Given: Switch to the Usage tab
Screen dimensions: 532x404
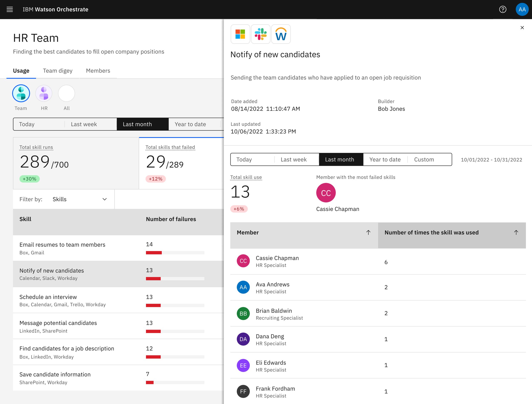Looking at the screenshot, I should coord(21,71).
